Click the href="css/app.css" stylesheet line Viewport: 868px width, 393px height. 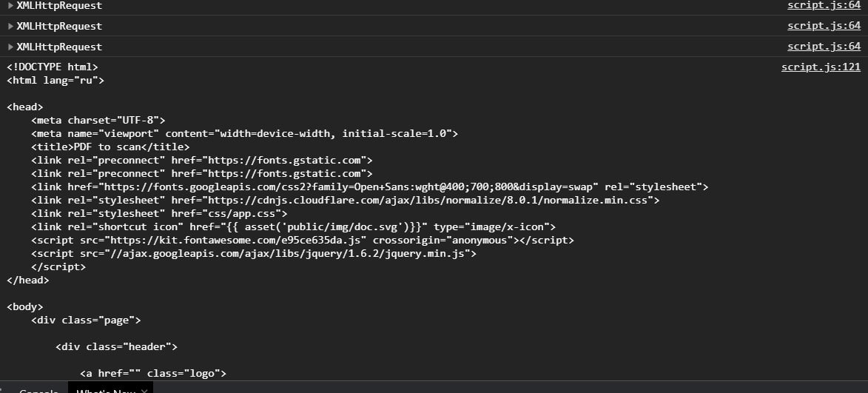coord(159,213)
